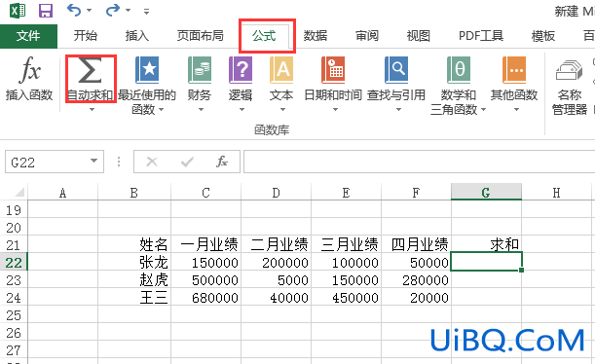Switch to the 页面布局 tab
This screenshot has height=364, width=595.
(200, 36)
